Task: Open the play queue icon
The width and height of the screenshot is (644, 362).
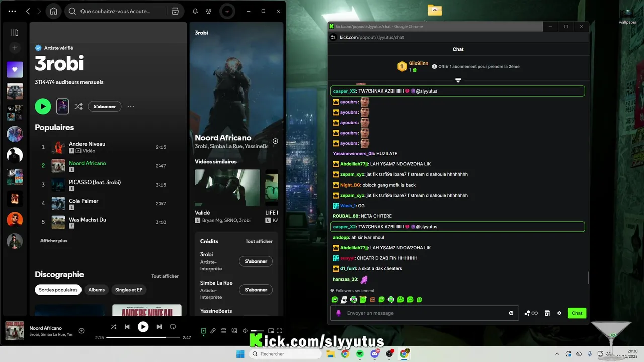Action: [224, 331]
